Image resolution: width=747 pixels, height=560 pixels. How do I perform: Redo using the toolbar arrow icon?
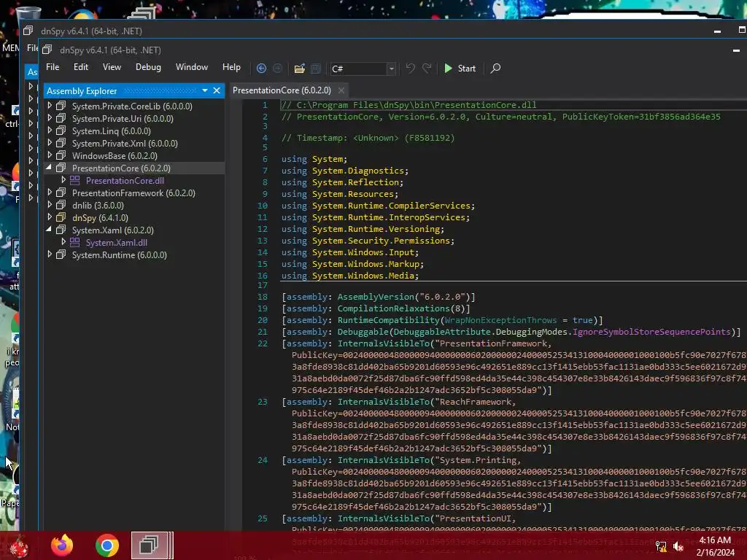pyautogui.click(x=427, y=68)
